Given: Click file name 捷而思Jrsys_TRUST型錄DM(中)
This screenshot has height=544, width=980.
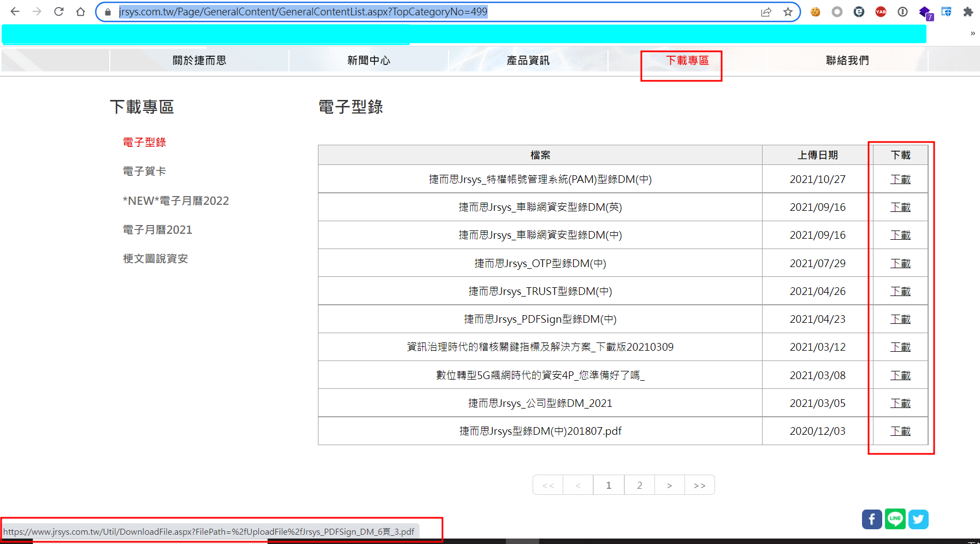Looking at the screenshot, I should 540,291.
